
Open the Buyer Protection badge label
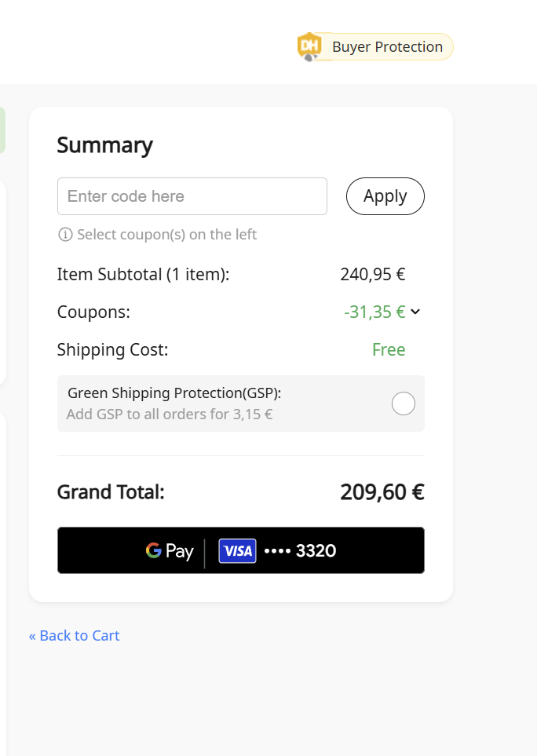tap(387, 47)
